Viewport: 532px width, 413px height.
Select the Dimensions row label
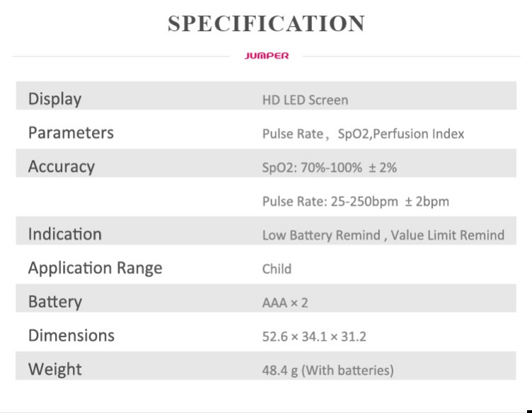coord(71,335)
